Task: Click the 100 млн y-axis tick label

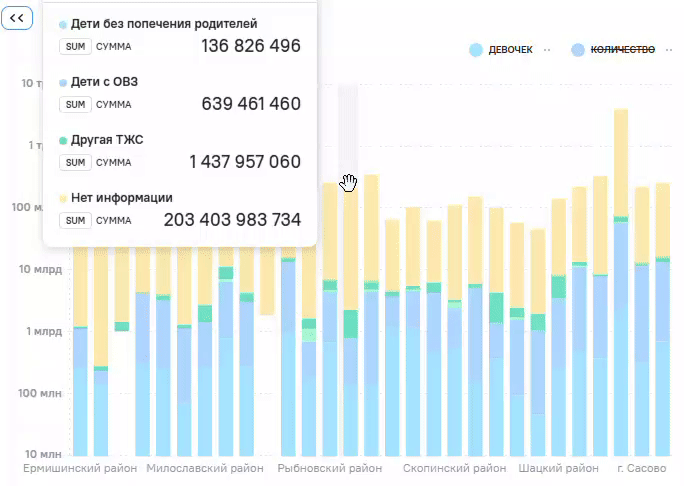Action: [40, 393]
